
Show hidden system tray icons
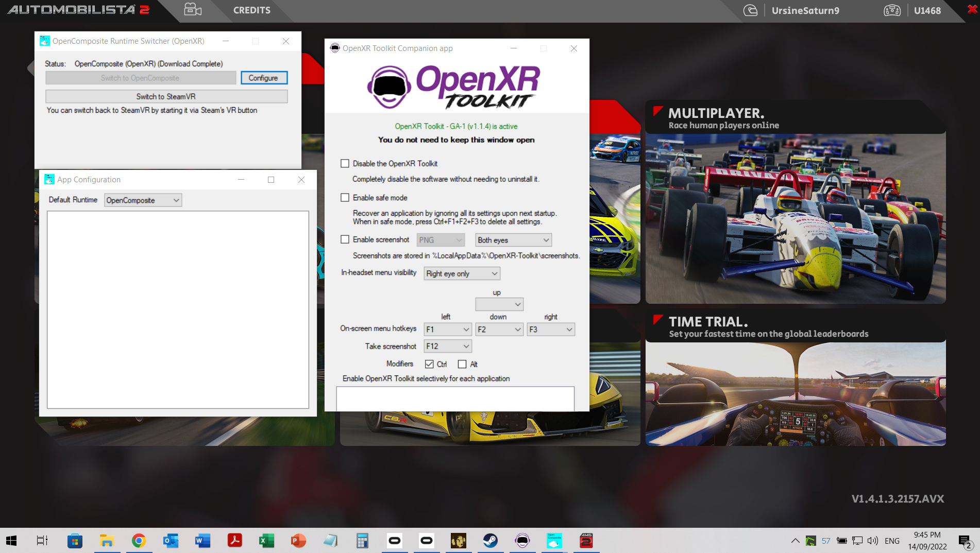(795, 541)
